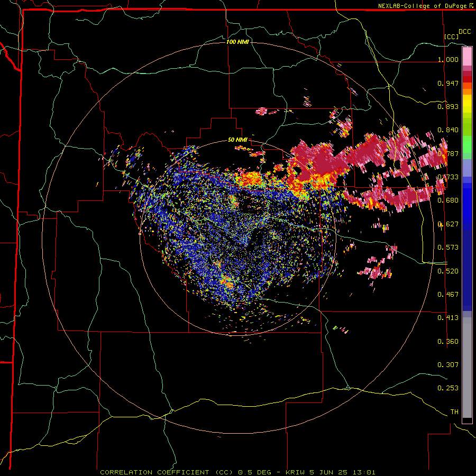The width and height of the screenshot is (476, 476).
Task: Click the 0.947 value on the color scale
Action: (x=448, y=83)
